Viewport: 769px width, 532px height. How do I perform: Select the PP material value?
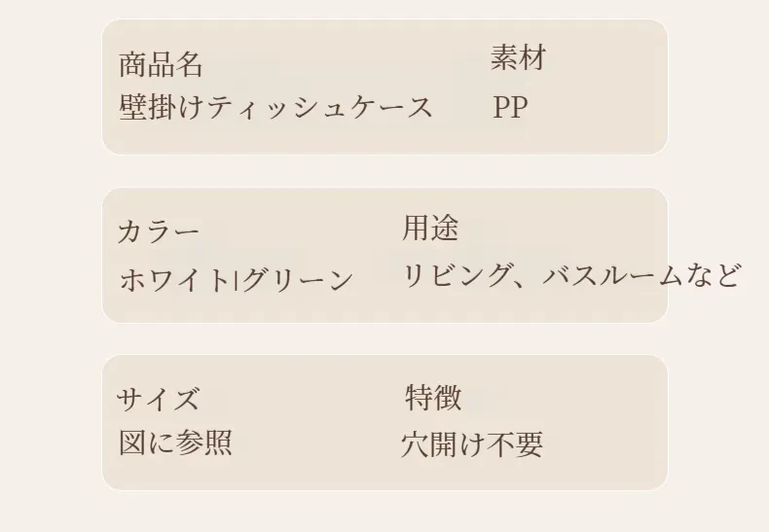(510, 107)
